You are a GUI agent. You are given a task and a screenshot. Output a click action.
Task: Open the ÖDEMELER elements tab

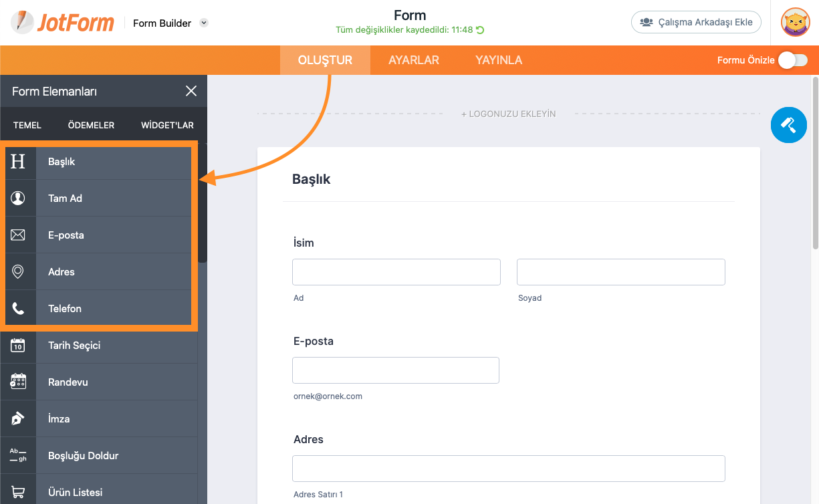point(91,125)
